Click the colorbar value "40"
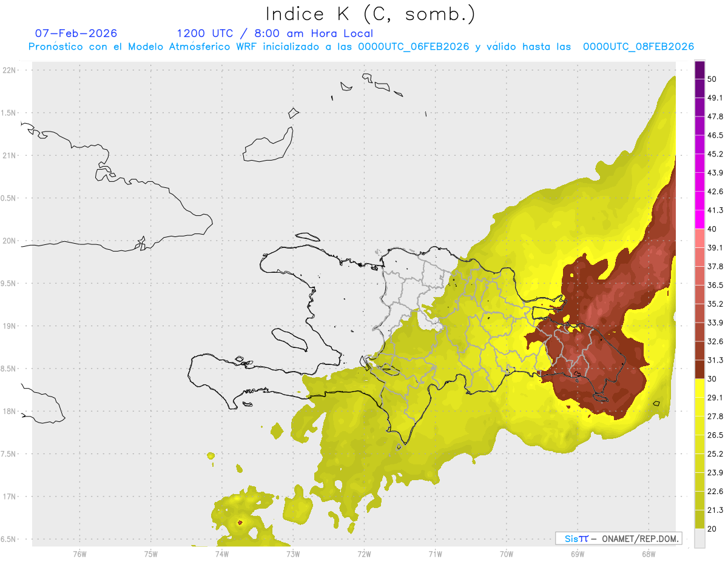 [712, 229]
